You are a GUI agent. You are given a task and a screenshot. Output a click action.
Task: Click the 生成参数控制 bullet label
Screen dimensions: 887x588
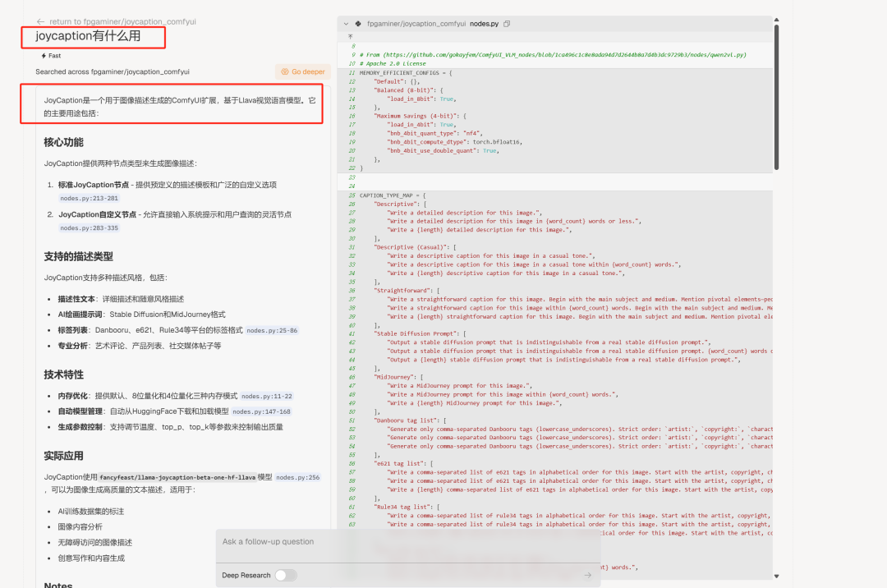pos(80,427)
